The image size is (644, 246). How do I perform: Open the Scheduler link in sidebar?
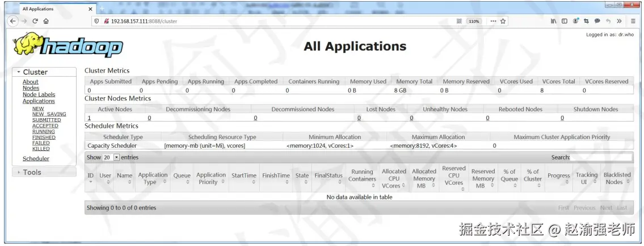(x=36, y=159)
